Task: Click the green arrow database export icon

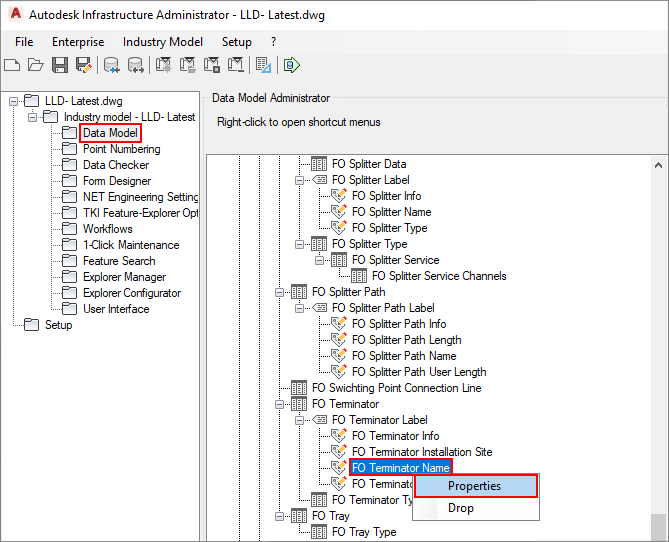Action: click(292, 65)
